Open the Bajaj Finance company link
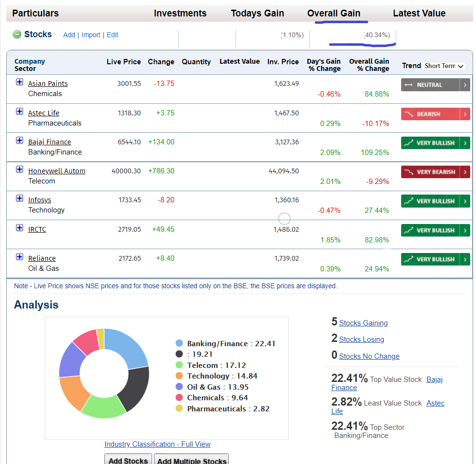 49,142
